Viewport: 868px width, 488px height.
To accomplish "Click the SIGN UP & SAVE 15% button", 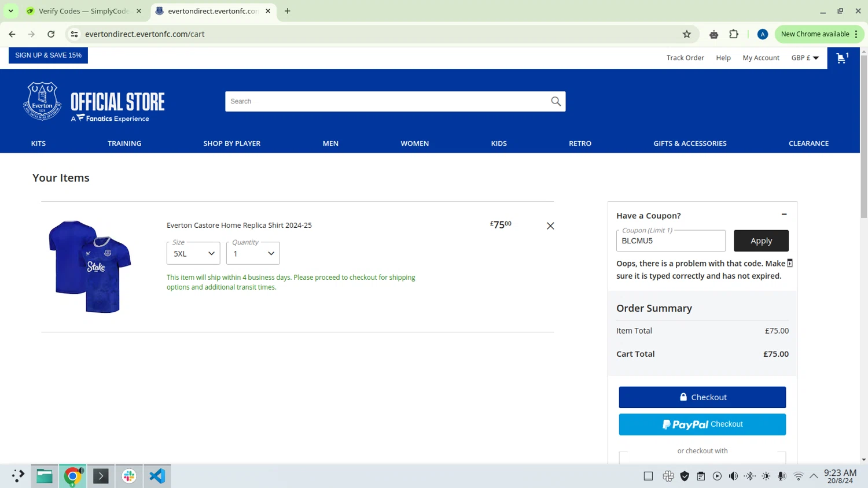I will coord(48,56).
